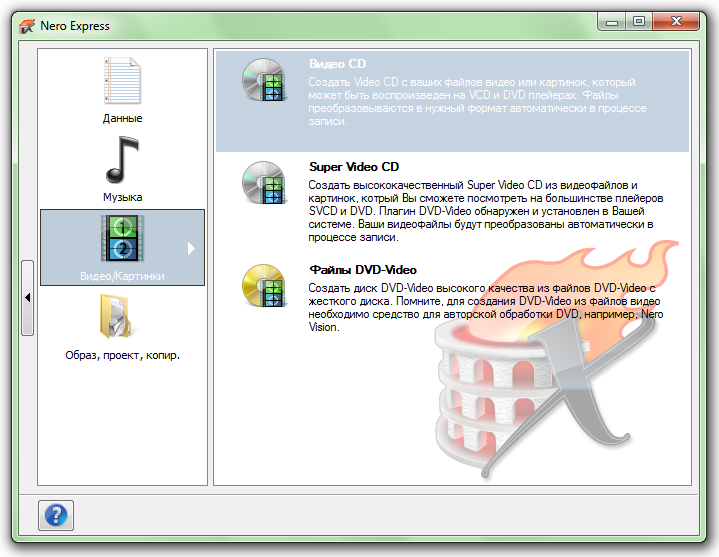Close the Nero Express window
The width and height of the screenshot is (719, 557).
(x=676, y=22)
